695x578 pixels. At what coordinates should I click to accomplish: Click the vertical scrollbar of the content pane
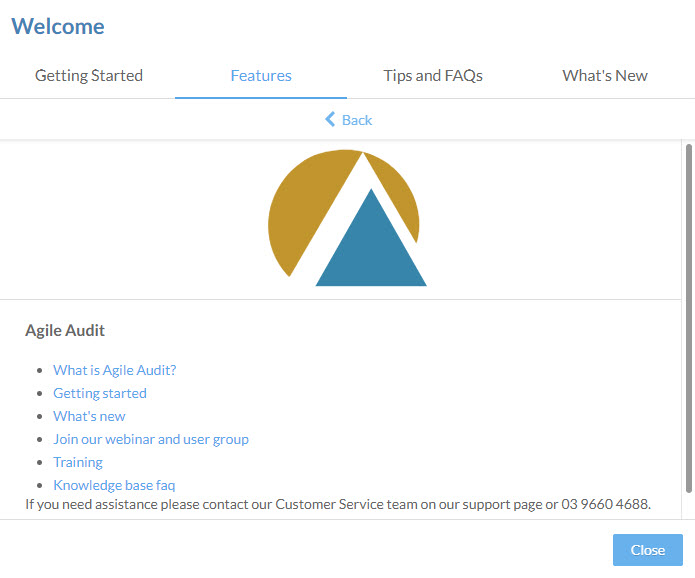[x=688, y=318]
